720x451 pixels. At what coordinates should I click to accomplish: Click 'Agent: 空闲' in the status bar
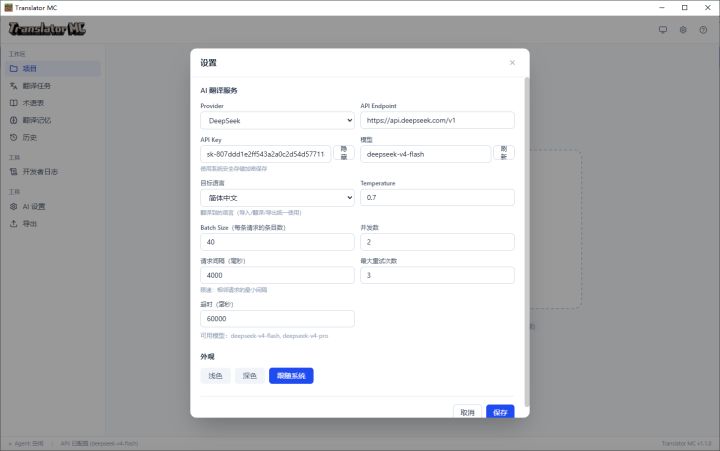click(x=28, y=444)
